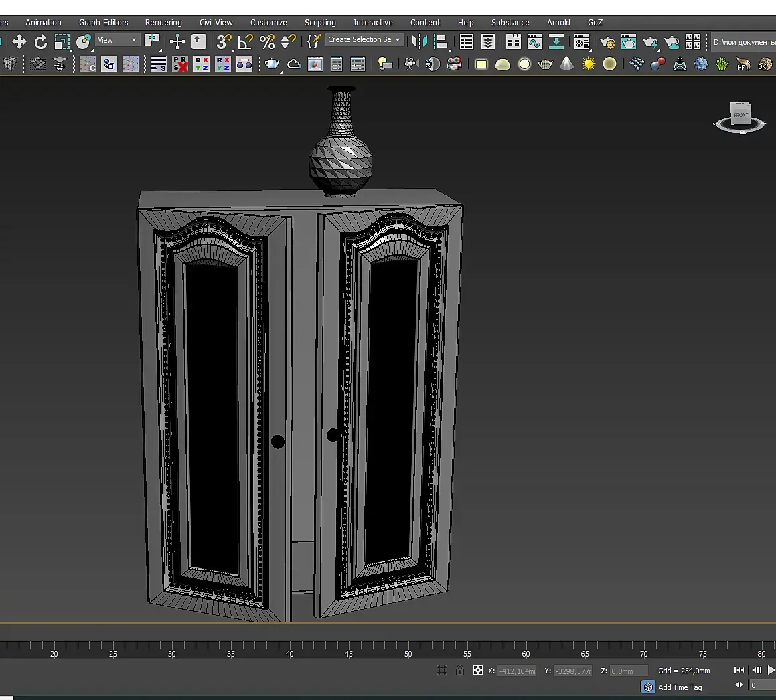This screenshot has width=776, height=700.
Task: Activate the Rotate tool
Action: pos(41,42)
